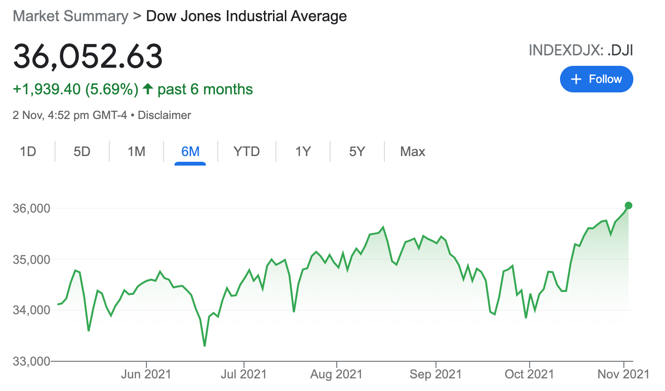665x391 pixels.
Task: Select the 6M time range tab
Action: [190, 151]
